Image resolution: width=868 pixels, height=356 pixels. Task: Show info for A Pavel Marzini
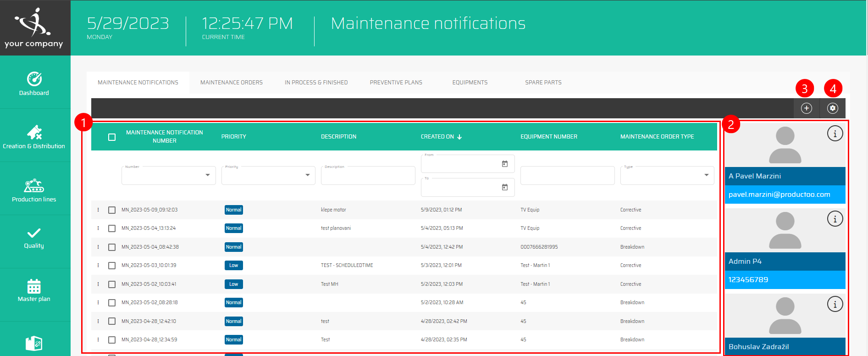[835, 133]
